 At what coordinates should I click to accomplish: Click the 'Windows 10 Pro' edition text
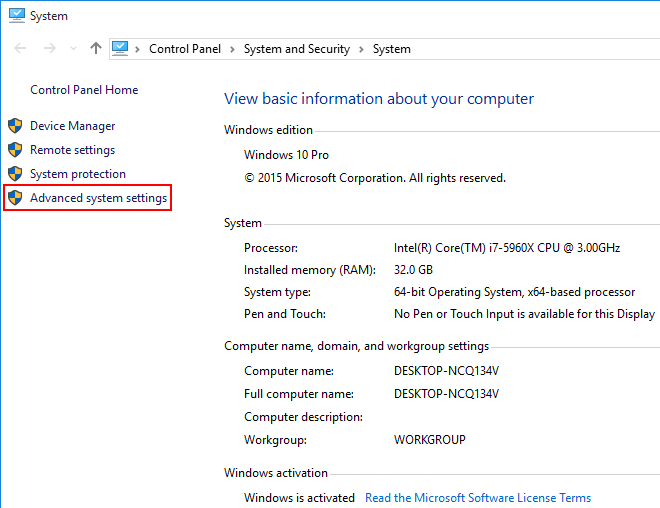286,155
